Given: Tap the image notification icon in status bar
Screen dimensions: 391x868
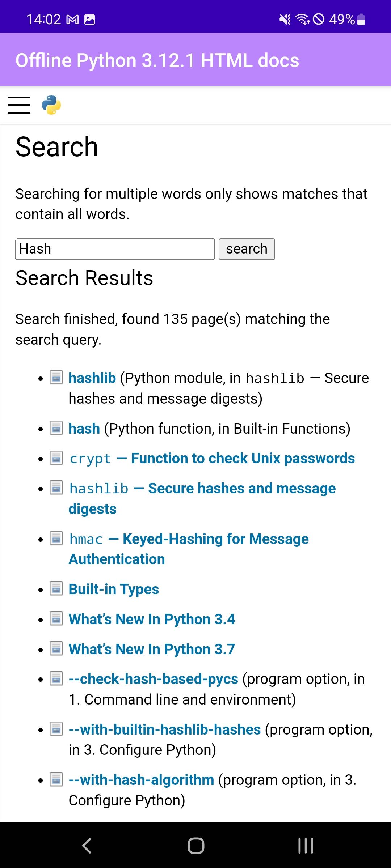Looking at the screenshot, I should pyautogui.click(x=89, y=20).
